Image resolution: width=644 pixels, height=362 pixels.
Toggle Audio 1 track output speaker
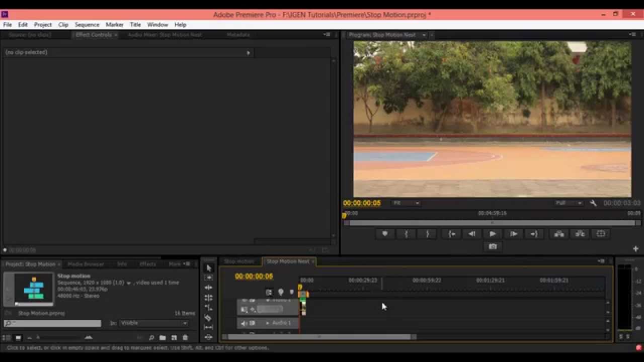pos(244,323)
